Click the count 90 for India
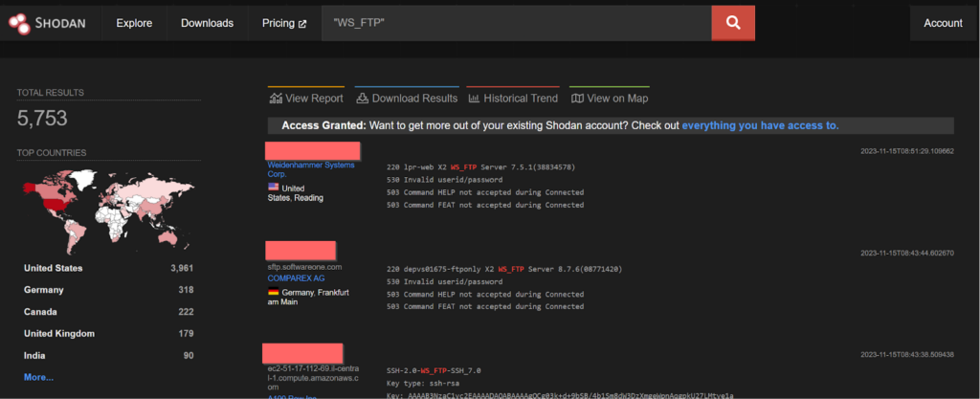This screenshot has height=399, width=980. tap(189, 355)
